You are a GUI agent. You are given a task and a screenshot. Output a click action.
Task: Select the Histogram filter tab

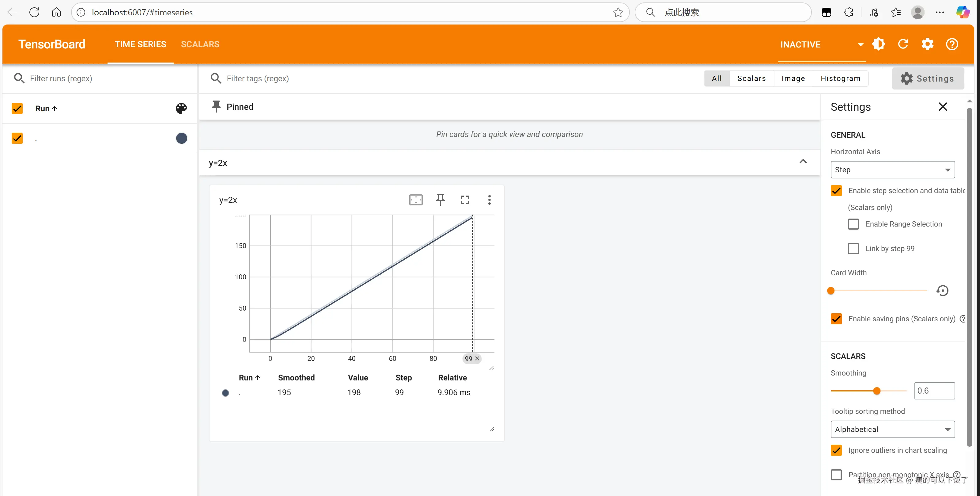coord(840,78)
